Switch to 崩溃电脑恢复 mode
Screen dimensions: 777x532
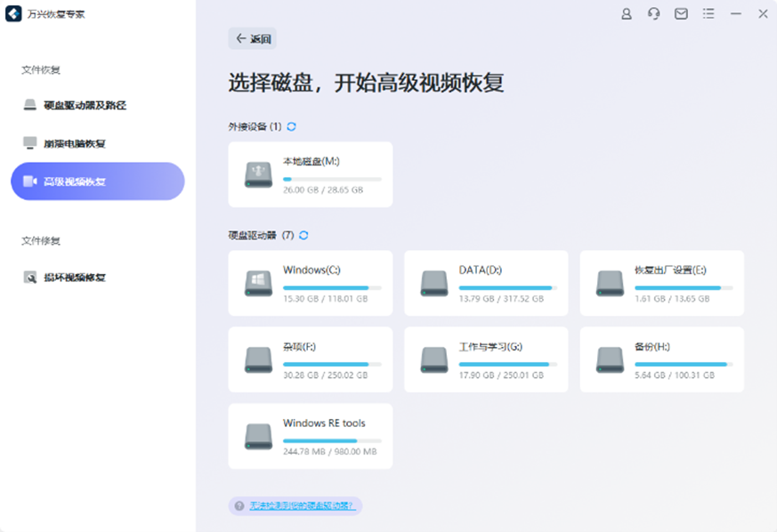click(85, 143)
